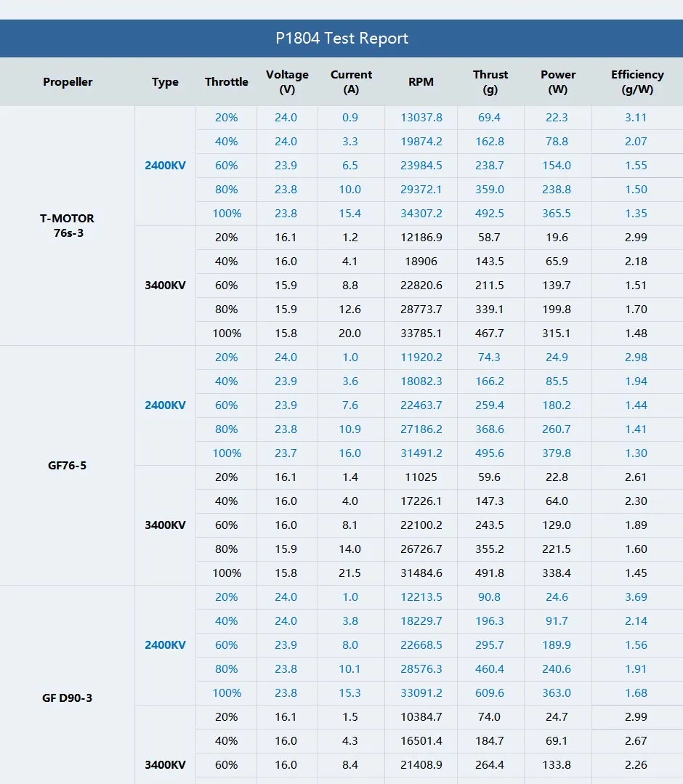Click the Type column header

click(165, 82)
